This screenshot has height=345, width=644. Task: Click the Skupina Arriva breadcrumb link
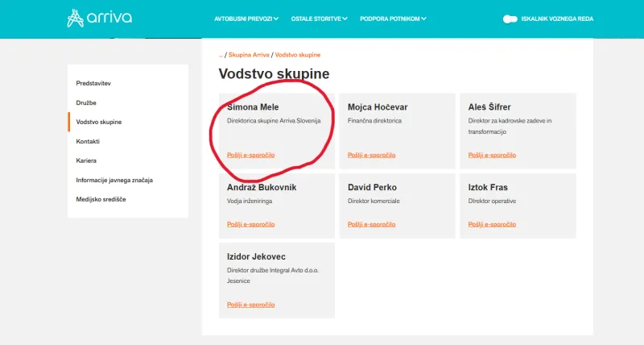point(249,55)
